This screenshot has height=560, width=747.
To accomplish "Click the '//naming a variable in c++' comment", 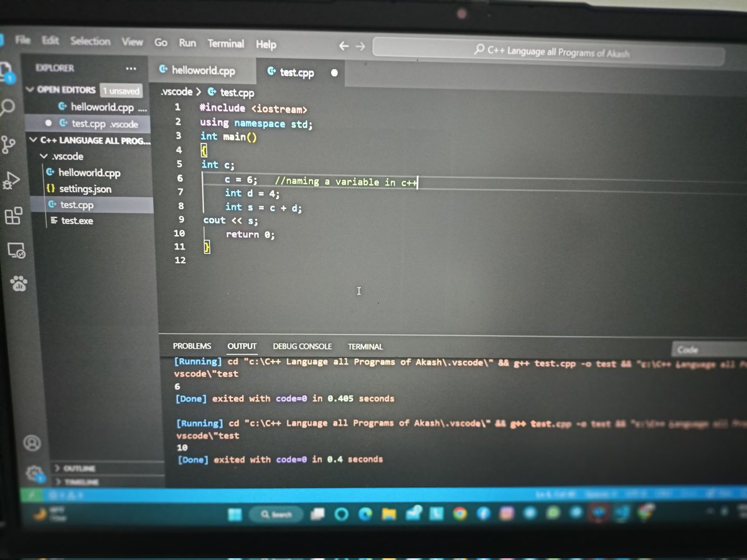I will [345, 182].
